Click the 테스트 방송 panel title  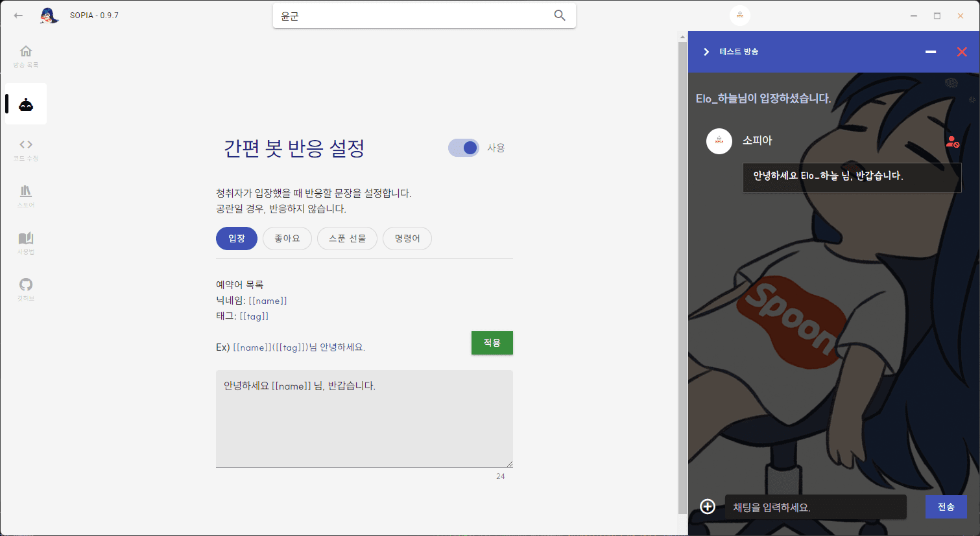pos(739,52)
